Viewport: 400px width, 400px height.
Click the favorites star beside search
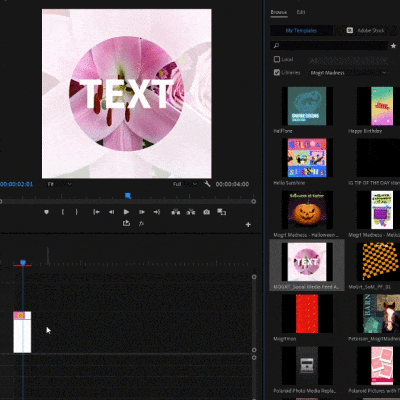tap(393, 46)
